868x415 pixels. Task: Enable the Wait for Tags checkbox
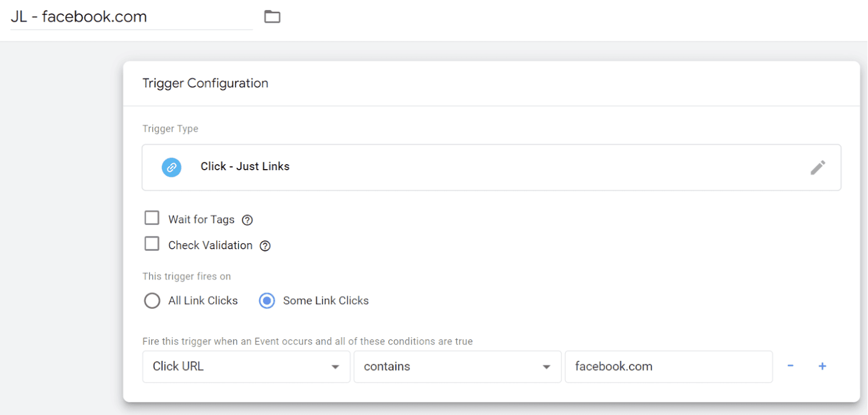(152, 218)
